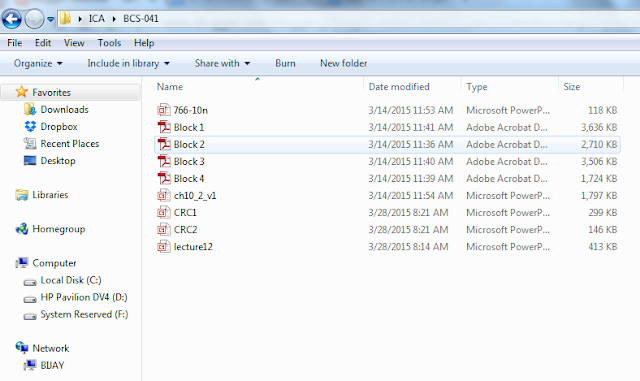Click the Downloads folder icon

pos(30,109)
